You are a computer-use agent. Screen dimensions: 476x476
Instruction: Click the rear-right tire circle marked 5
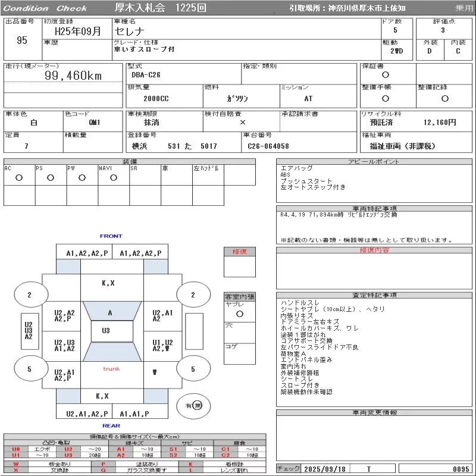(193, 369)
